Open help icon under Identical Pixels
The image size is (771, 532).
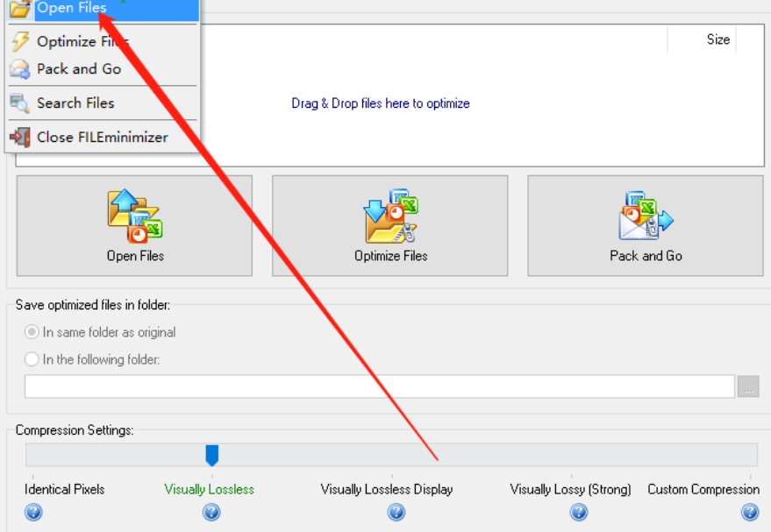tap(33, 513)
